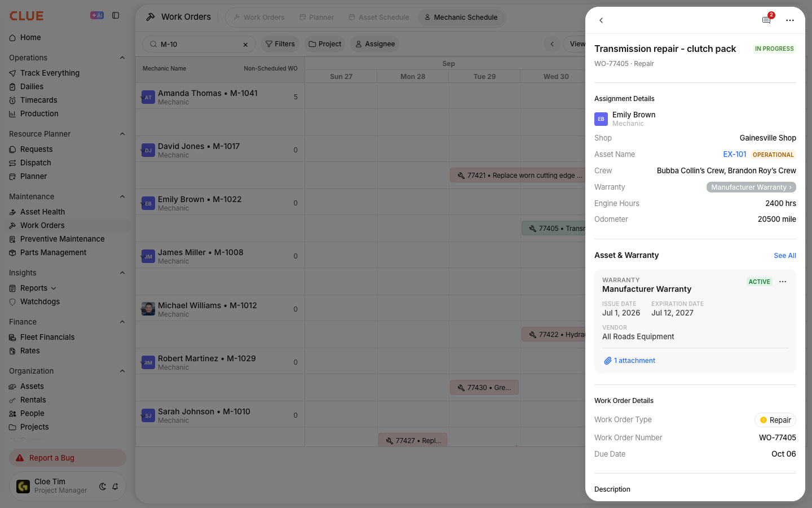Collapse the Insights section
The height and width of the screenshot is (508, 812).
[x=122, y=273]
